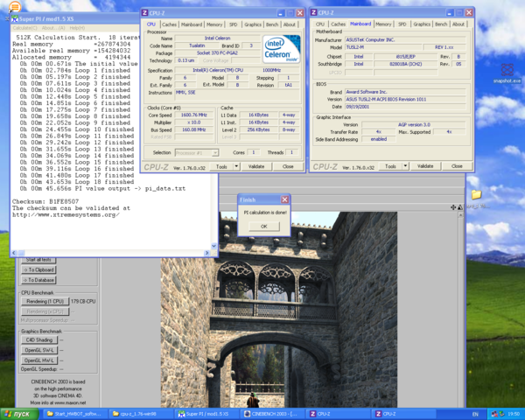Click OK in the Finish dialog

[x=264, y=227]
